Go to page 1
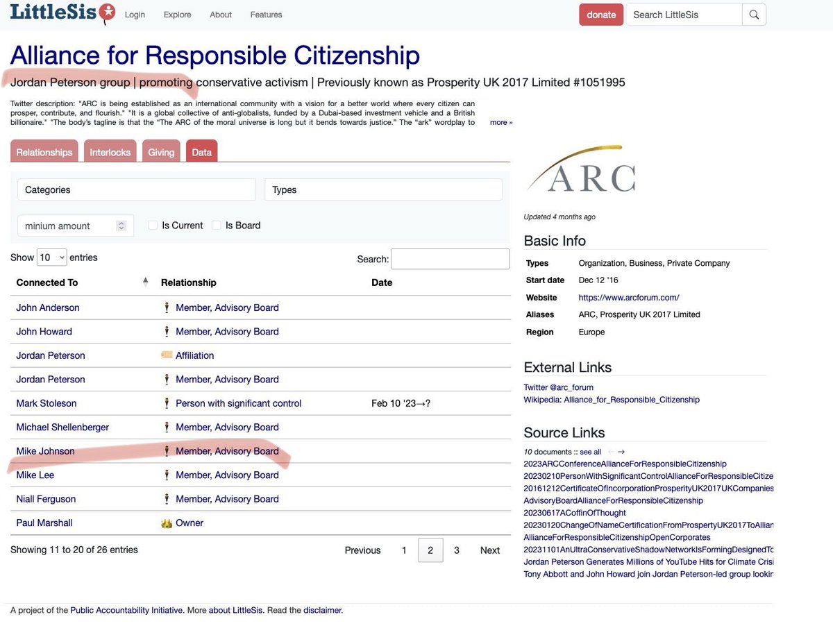This screenshot has width=833, height=644. 404,550
